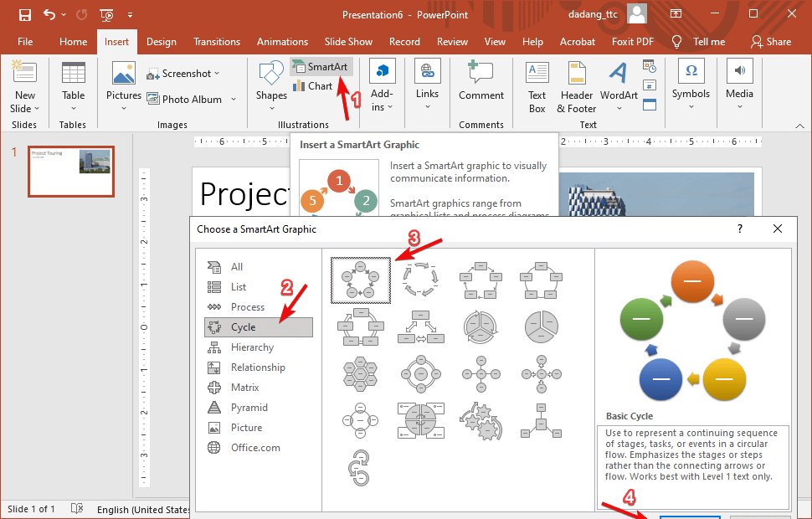Switch to the Design ribbon tab
The image size is (812, 519).
pos(161,42)
